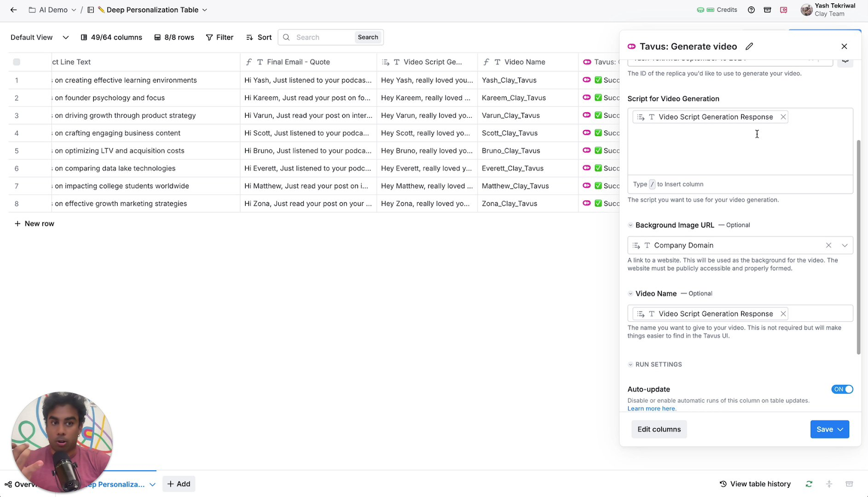Focus the table search field

[323, 37]
